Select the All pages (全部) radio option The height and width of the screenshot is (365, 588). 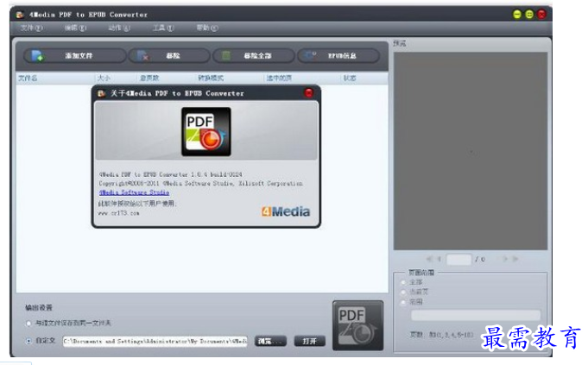coord(403,282)
